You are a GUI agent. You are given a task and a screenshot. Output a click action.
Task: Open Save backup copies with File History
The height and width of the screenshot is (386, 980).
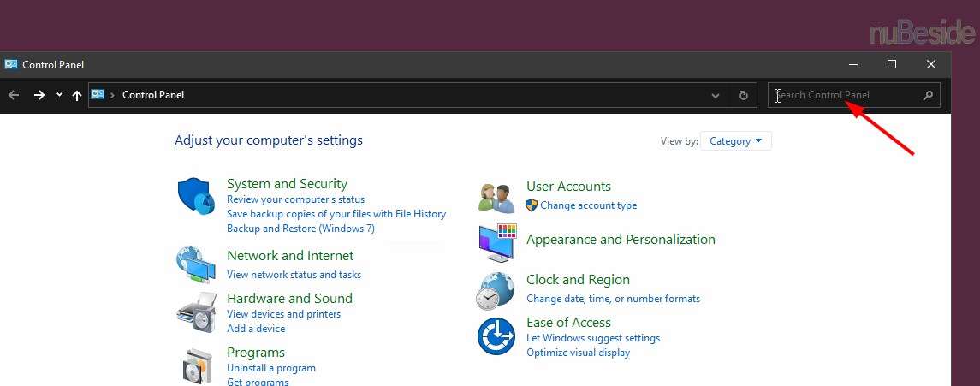tap(336, 214)
